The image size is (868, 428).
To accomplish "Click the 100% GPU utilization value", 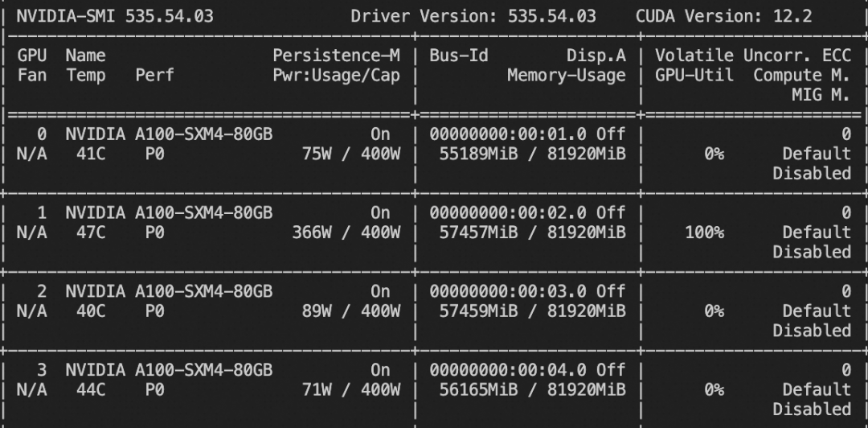I will tap(703, 233).
